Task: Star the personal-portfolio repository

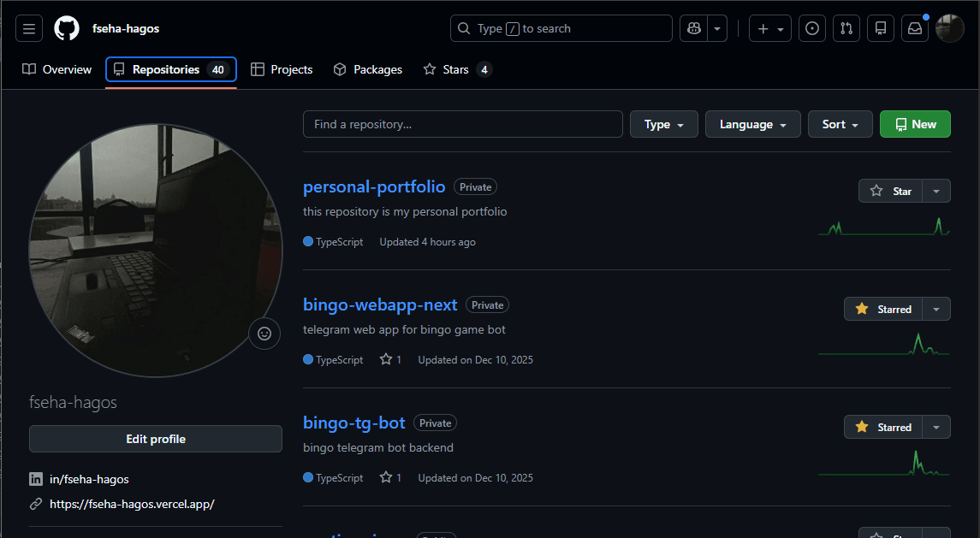Action: [x=890, y=192]
